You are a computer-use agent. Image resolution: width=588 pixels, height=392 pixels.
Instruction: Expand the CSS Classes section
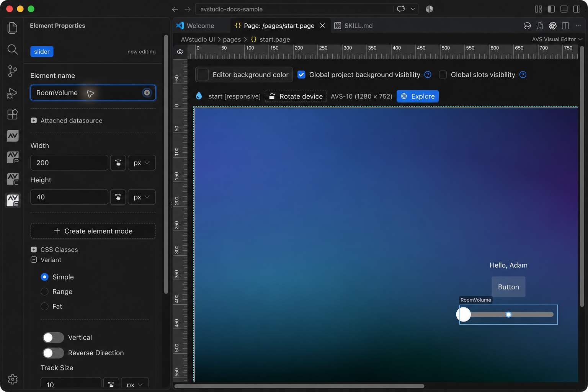[x=34, y=250]
